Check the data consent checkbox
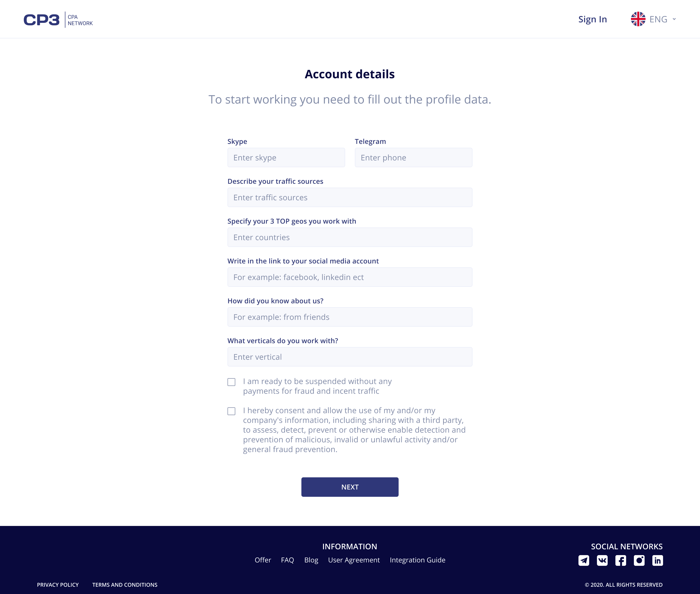The image size is (700, 594). coord(231,411)
